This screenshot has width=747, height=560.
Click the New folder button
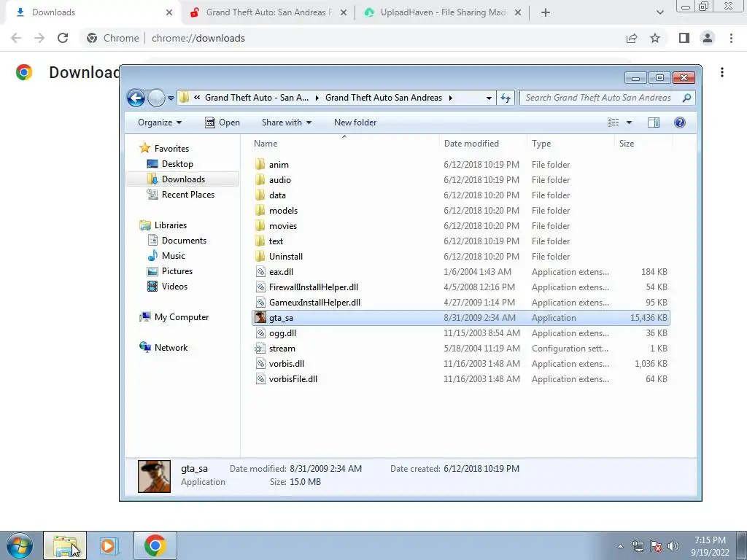pyautogui.click(x=355, y=122)
